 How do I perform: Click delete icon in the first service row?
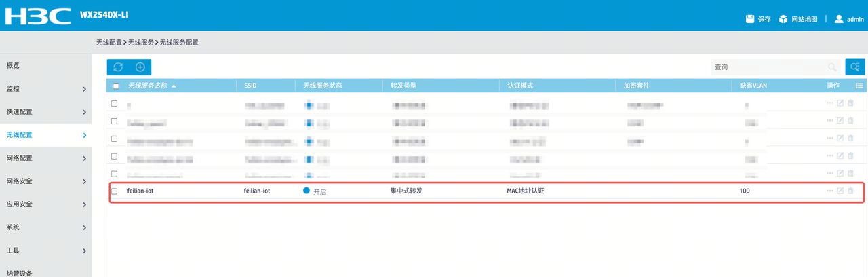coord(851,103)
